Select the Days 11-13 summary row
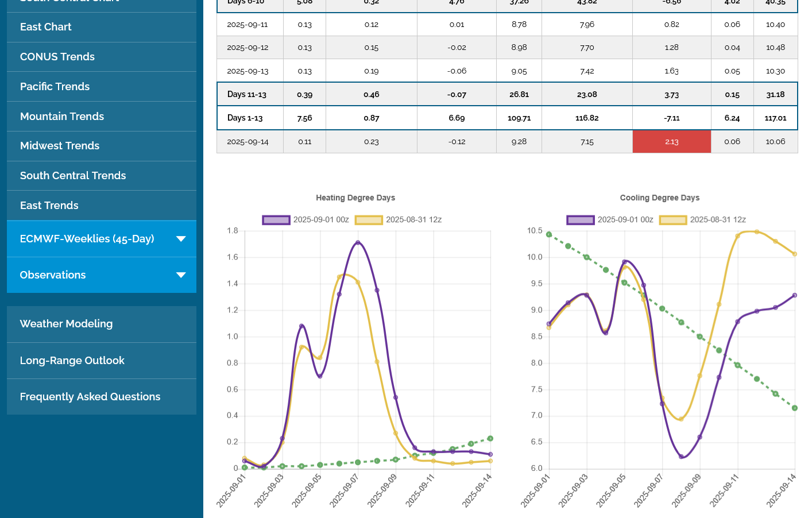The image size is (812, 518). (247, 94)
